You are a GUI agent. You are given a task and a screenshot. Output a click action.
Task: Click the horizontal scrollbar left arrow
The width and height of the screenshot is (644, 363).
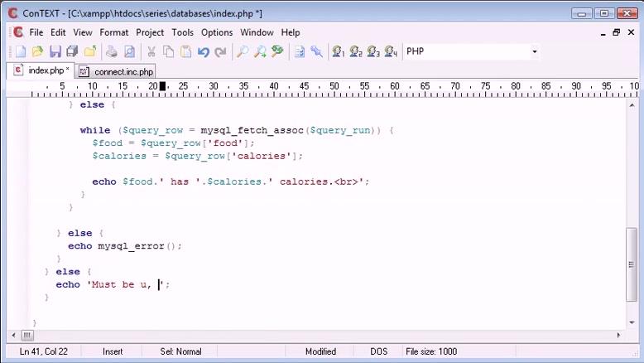click(x=13, y=336)
